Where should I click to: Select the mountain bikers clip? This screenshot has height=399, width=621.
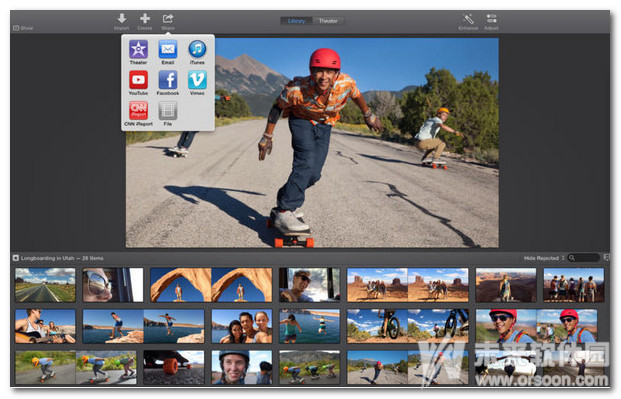tap(408, 326)
